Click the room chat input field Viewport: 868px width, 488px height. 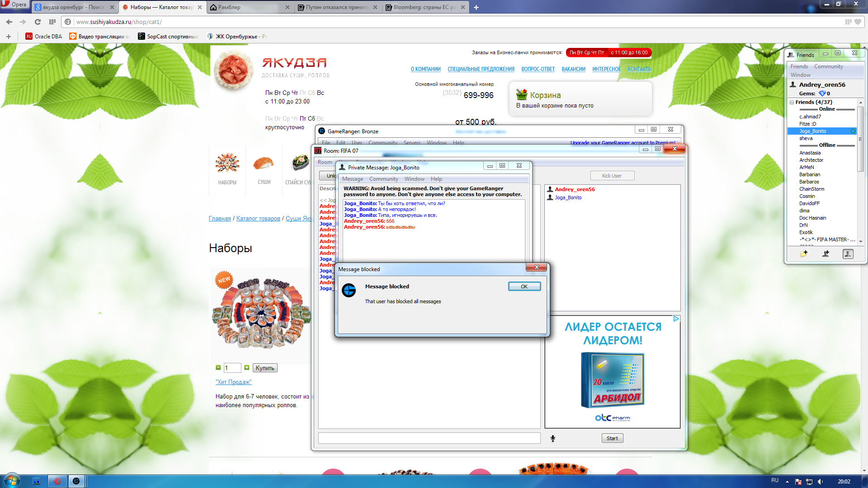click(x=429, y=438)
